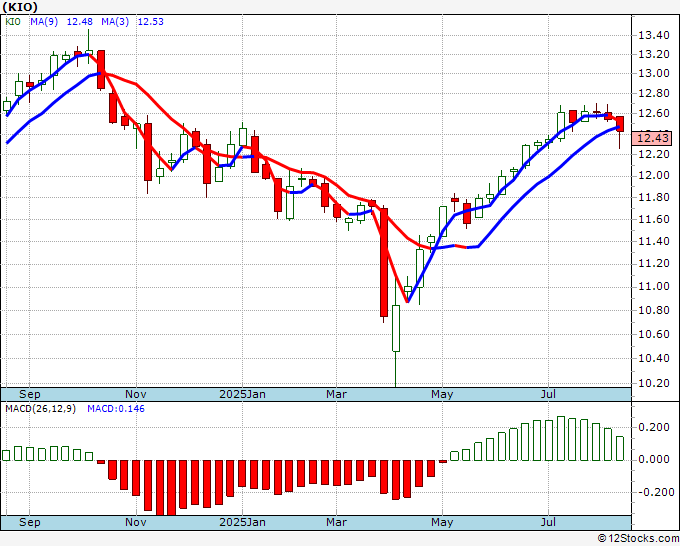
Task: Click Jul on the MACD panel time axis
Action: (x=548, y=522)
